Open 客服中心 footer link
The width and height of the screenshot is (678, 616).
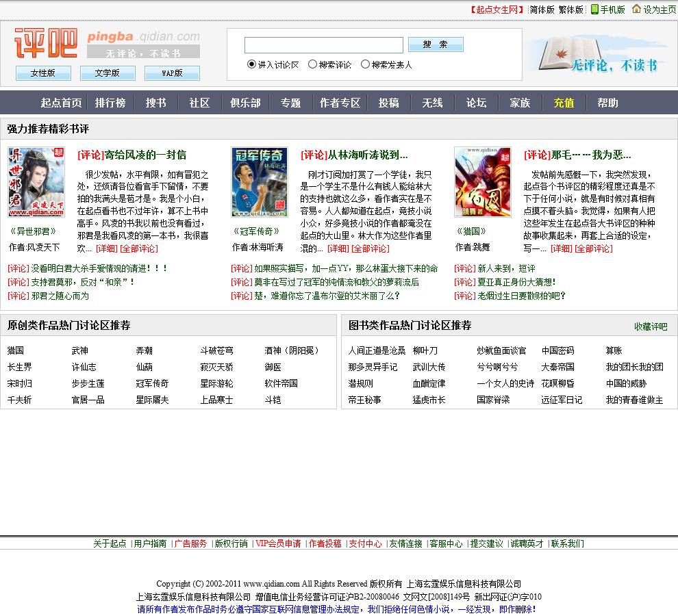pos(446,543)
